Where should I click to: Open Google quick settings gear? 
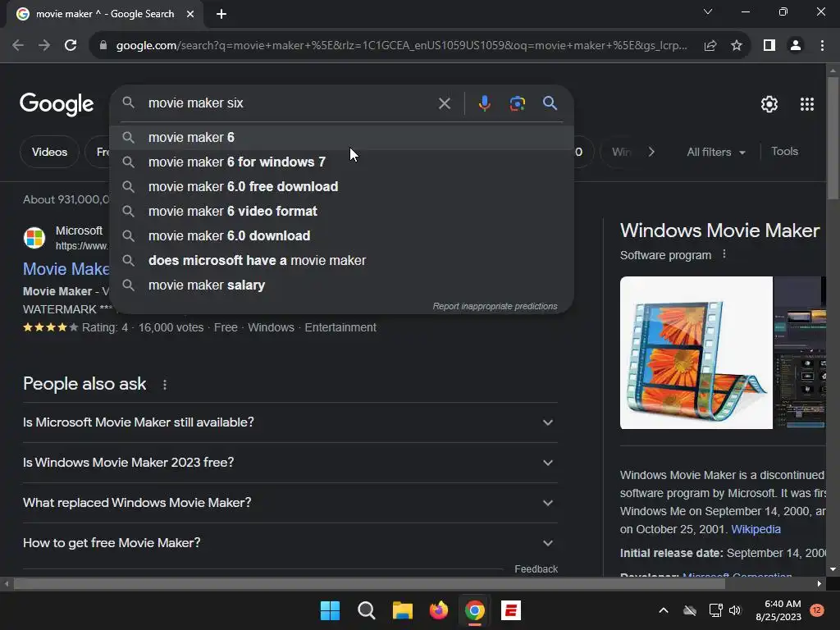[x=769, y=104]
